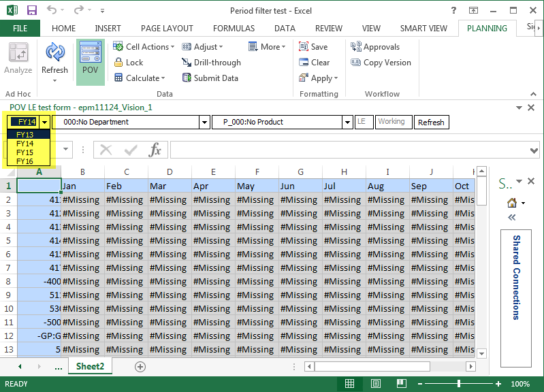544x392 pixels.
Task: Select column D header
Action: point(170,172)
